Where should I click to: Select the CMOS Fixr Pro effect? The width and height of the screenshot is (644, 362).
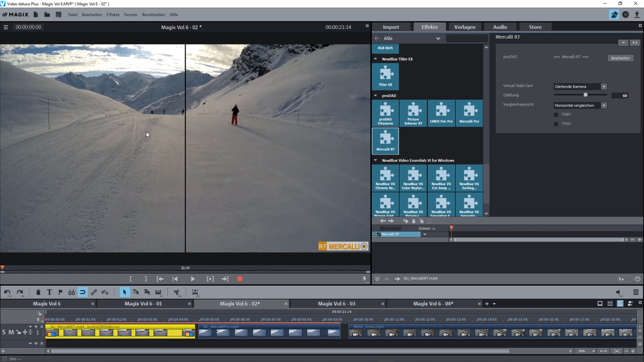coord(441,113)
